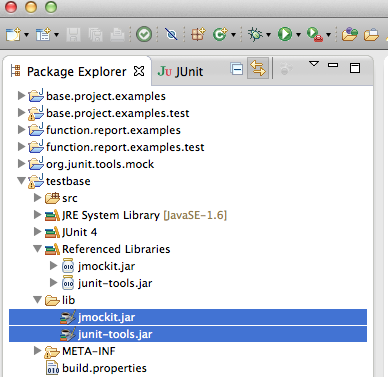Open the View Menu triangle
The height and width of the screenshot is (377, 388).
tap(314, 63)
